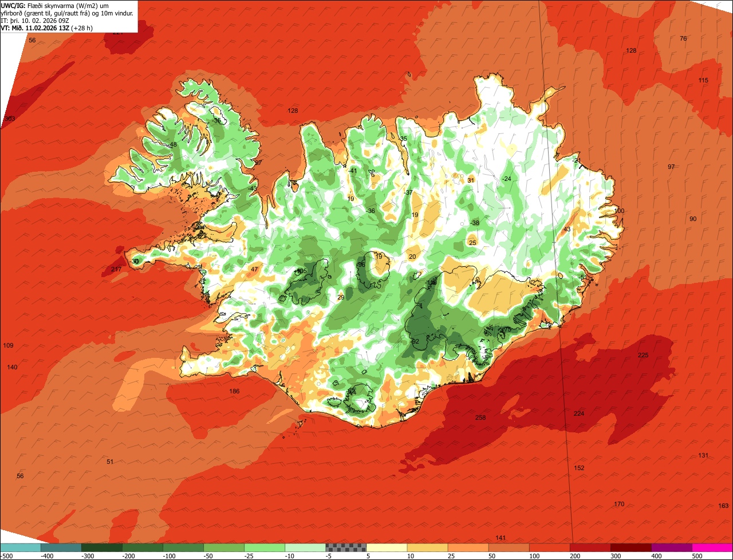The image size is (733, 560).
Task: Click the green legend swatch between -100 and -50
Action: 183,547
